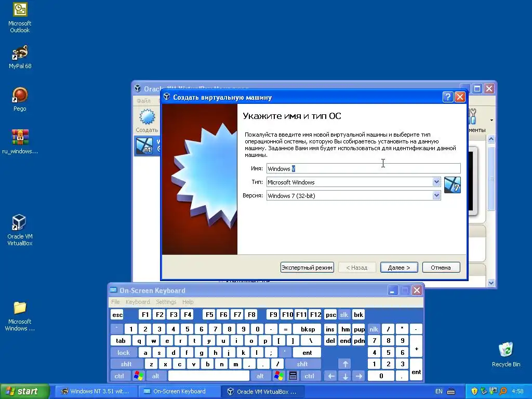The width and height of the screenshot is (532, 399).
Task: Click the up arrow key on keyboard
Action: pos(345,364)
